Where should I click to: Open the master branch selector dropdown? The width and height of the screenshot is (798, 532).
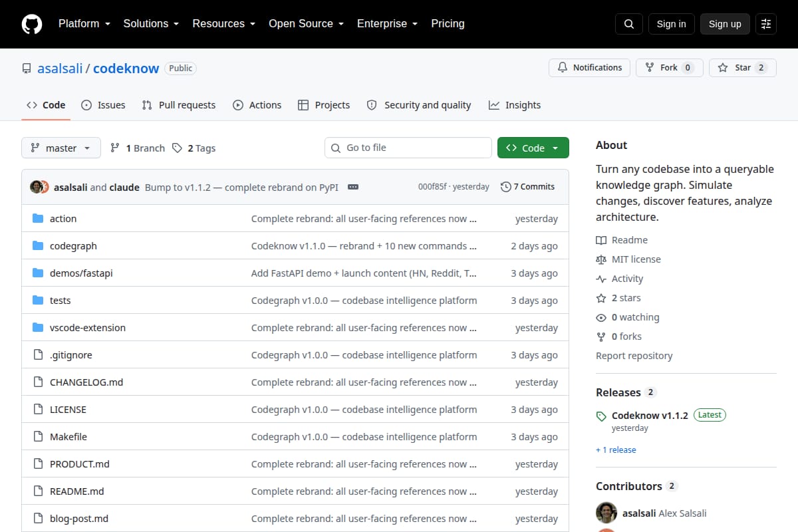[61, 148]
